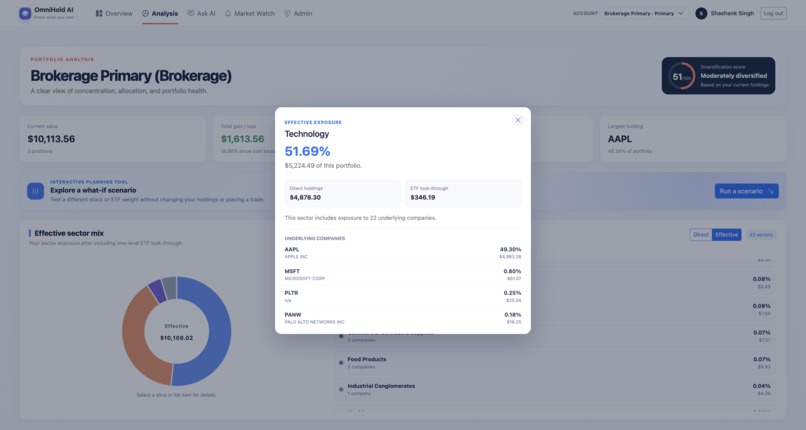This screenshot has height=430, width=806.
Task: Click the Overview grid icon
Action: [99, 13]
